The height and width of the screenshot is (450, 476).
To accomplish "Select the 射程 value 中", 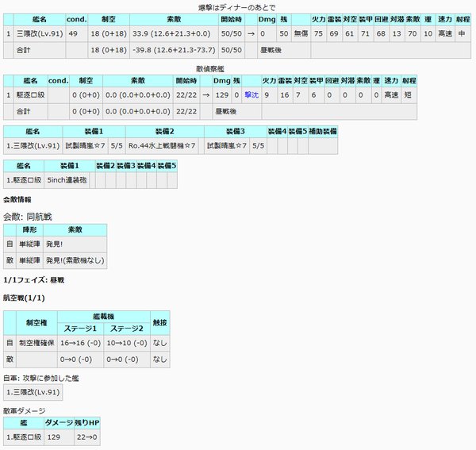I will pos(463,33).
